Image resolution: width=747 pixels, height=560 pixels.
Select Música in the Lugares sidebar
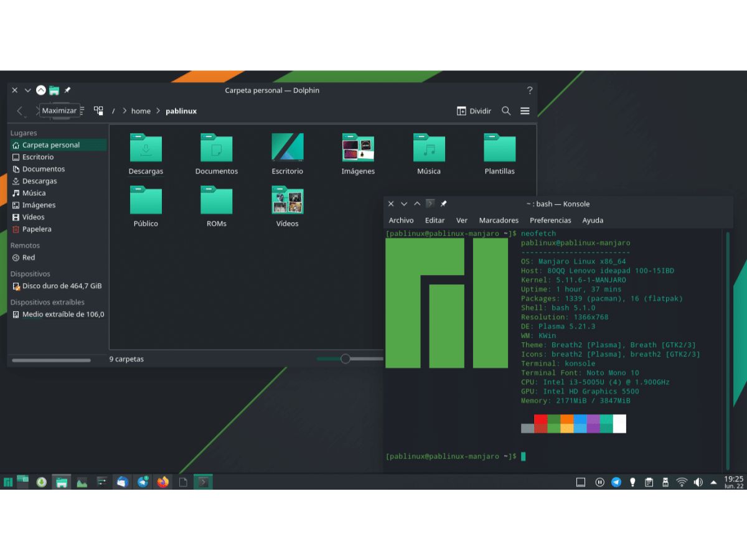click(58, 193)
